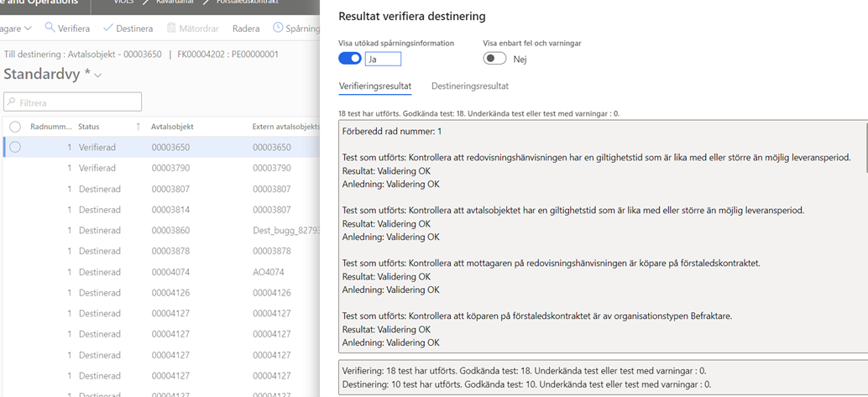
Task: Toggle the select-all circle in grid header
Action: (x=15, y=127)
